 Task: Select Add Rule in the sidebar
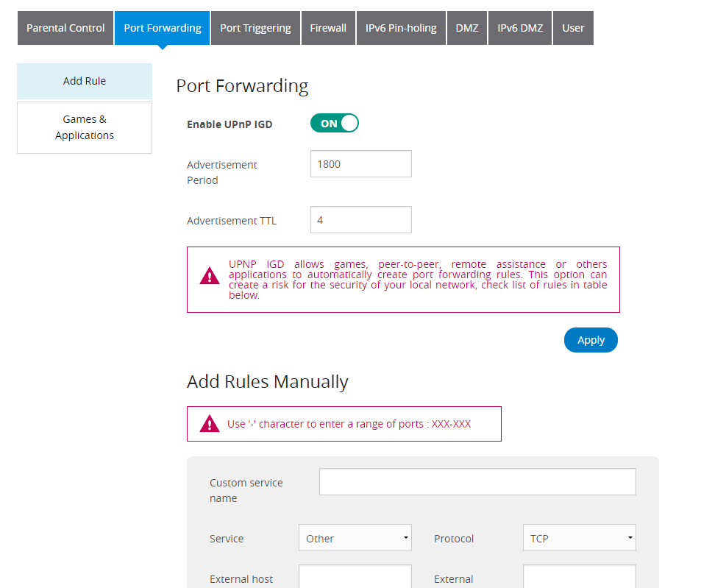coord(84,82)
